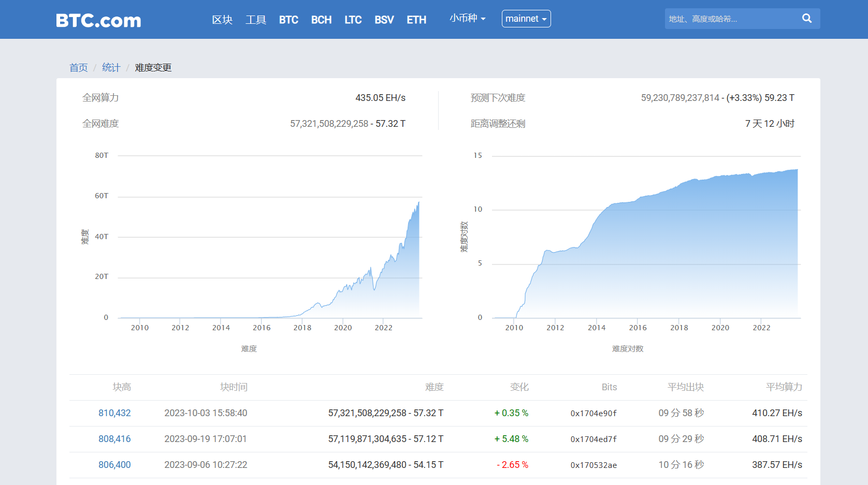Click the search magnifier icon
The height and width of the screenshot is (485, 868).
click(807, 19)
